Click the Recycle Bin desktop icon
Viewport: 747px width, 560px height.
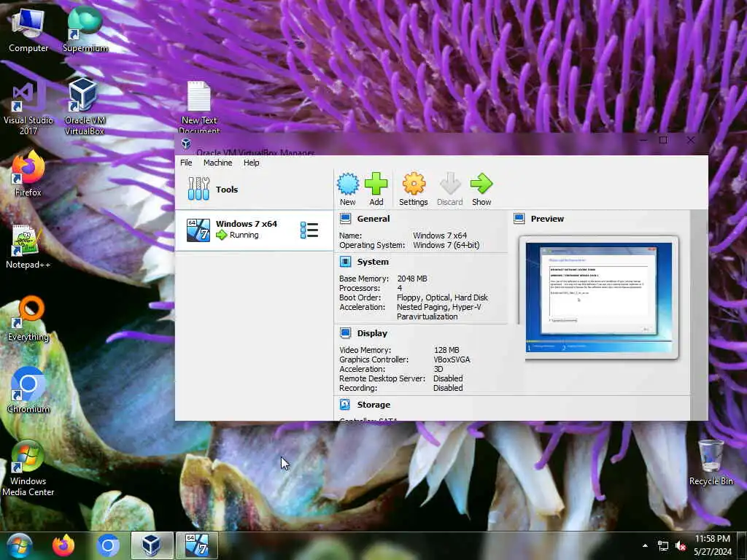point(711,462)
